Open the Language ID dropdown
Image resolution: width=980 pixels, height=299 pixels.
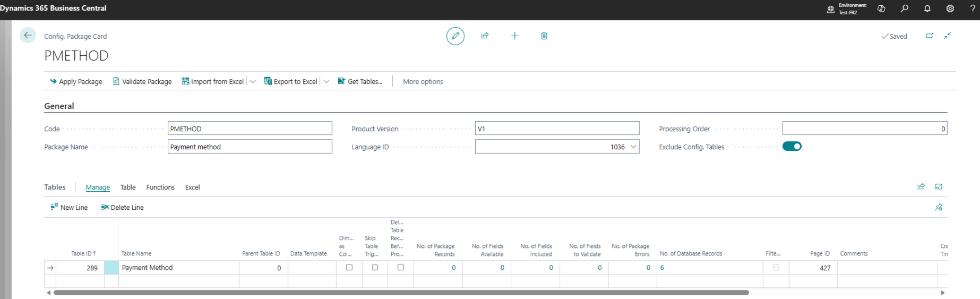633,147
